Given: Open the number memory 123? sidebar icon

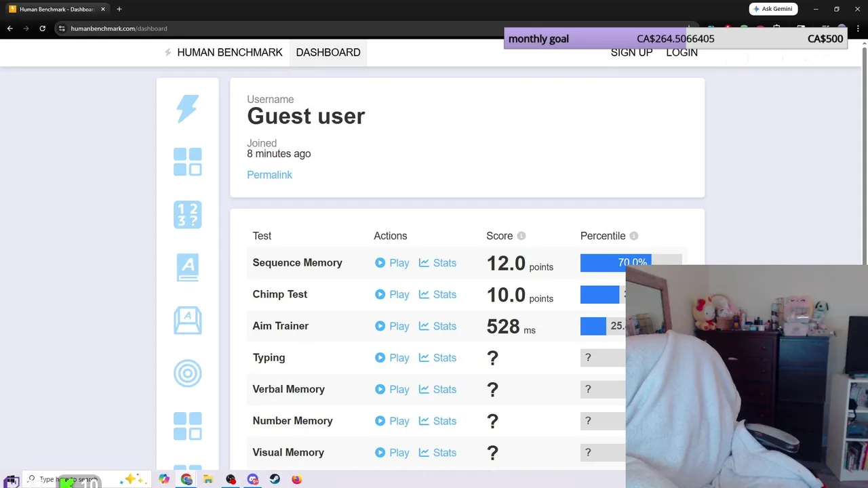Looking at the screenshot, I should tap(188, 215).
